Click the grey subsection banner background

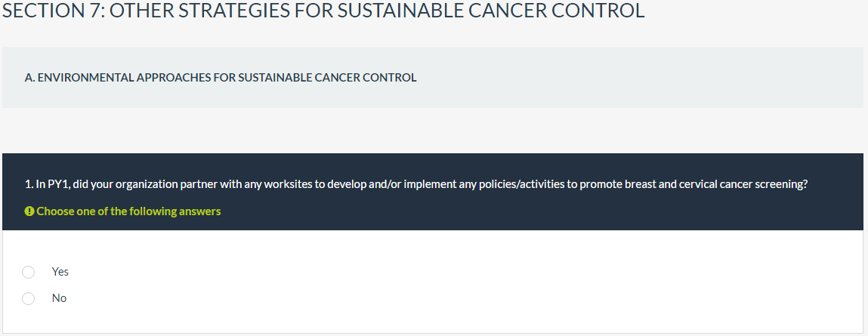642,78
